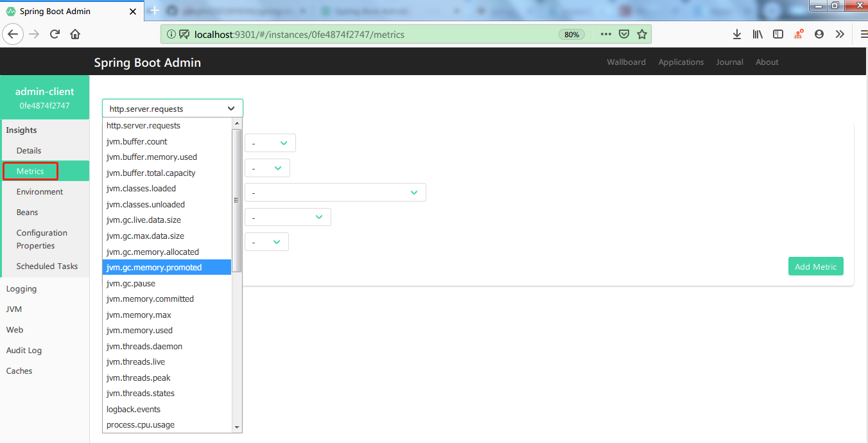Choose highlighted jvm.gc.memory.promoted option
The height and width of the screenshot is (443, 868).
167,267
